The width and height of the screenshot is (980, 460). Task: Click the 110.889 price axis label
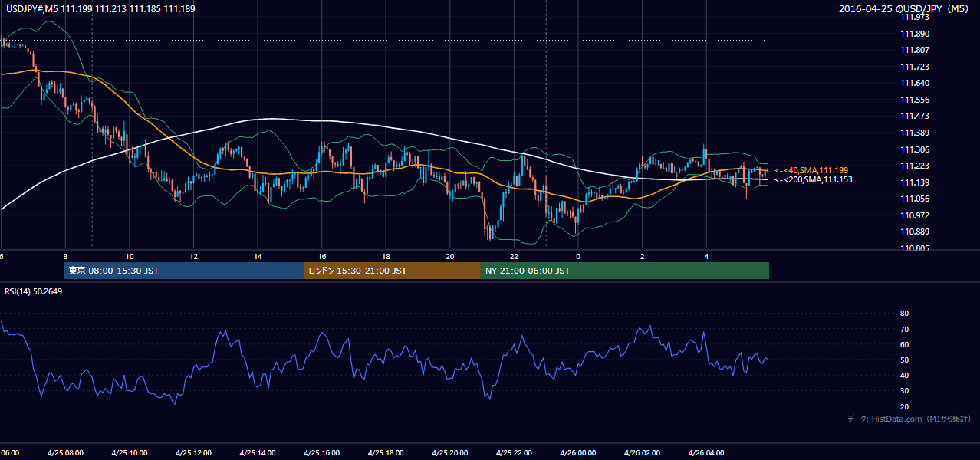[x=915, y=232]
